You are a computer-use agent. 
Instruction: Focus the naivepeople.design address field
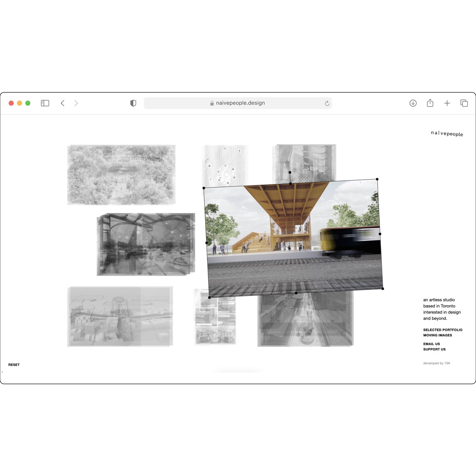click(238, 103)
